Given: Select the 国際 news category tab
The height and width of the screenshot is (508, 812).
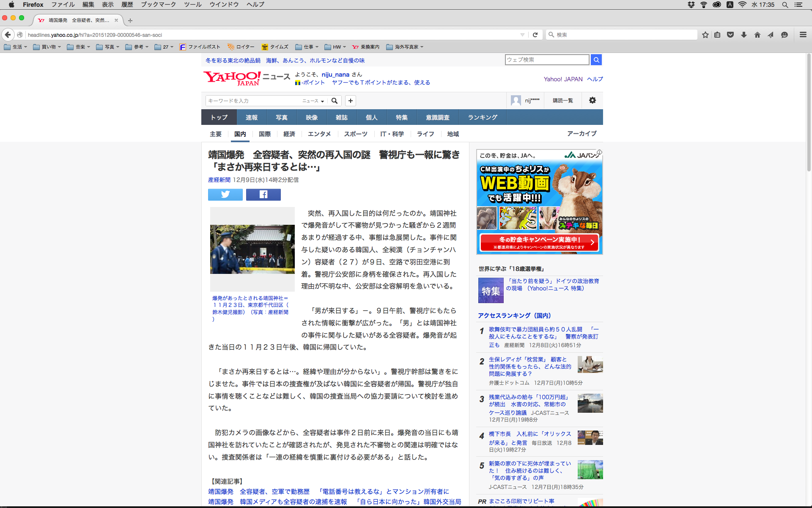Looking at the screenshot, I should [264, 134].
